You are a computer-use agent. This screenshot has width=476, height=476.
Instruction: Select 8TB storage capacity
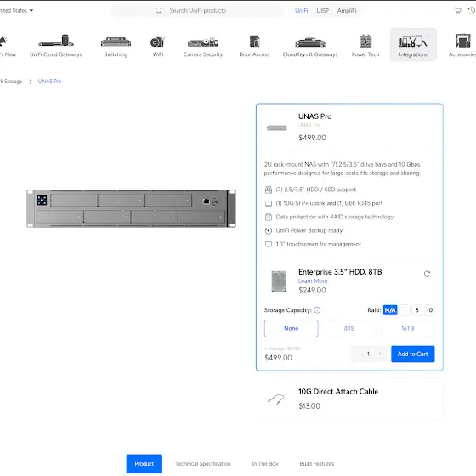click(x=349, y=328)
